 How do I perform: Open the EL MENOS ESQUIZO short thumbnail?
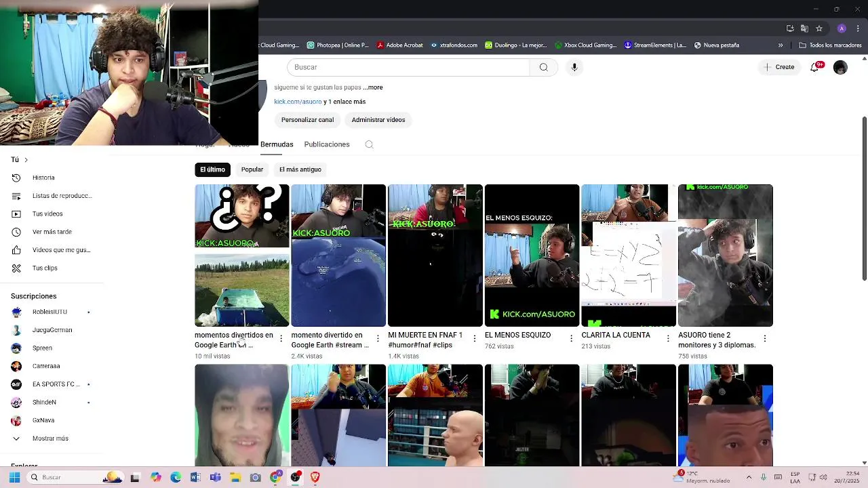point(532,256)
